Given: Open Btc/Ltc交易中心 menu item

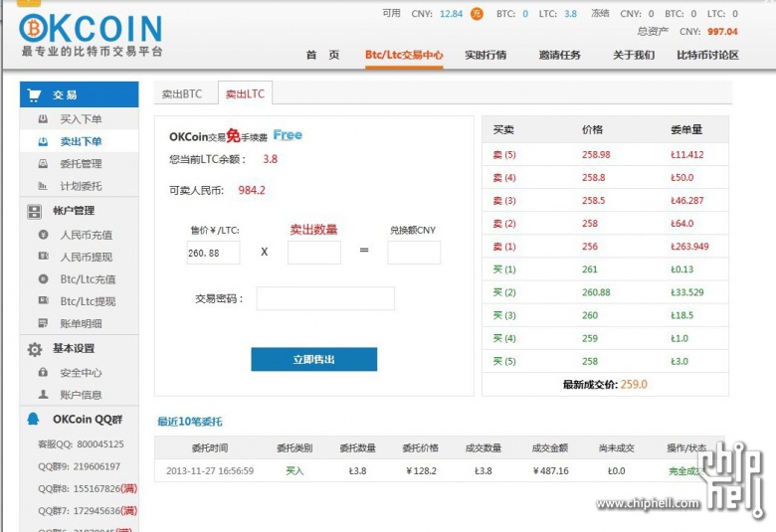Looking at the screenshot, I should coord(404,55).
